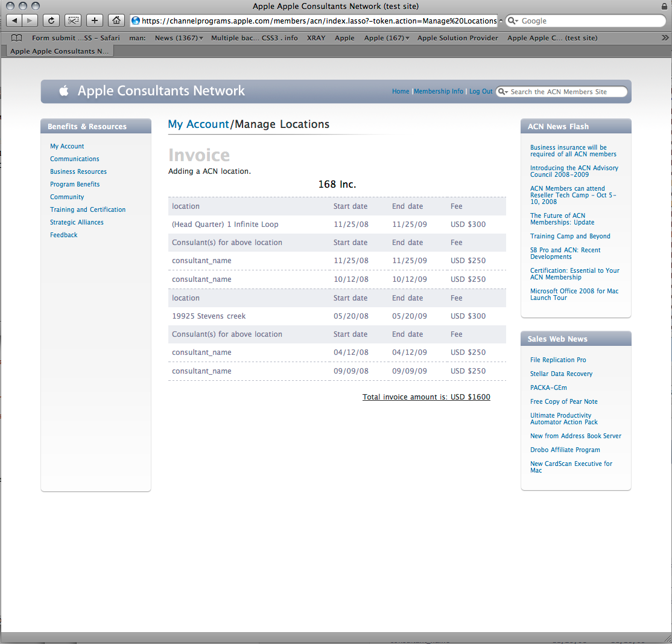Image resolution: width=672 pixels, height=644 pixels.
Task: Click the site globe icon in address bar
Action: [136, 21]
